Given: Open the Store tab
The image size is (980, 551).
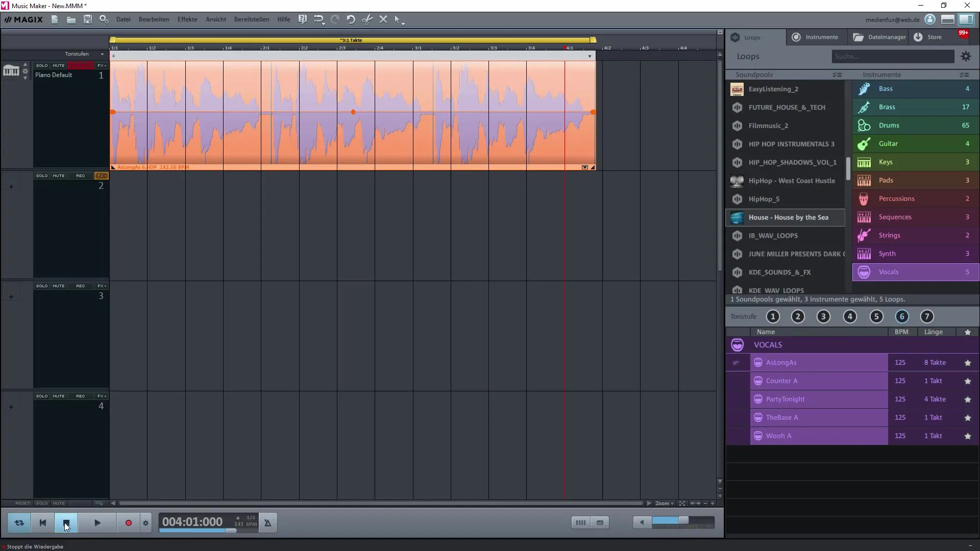Looking at the screenshot, I should point(928,37).
